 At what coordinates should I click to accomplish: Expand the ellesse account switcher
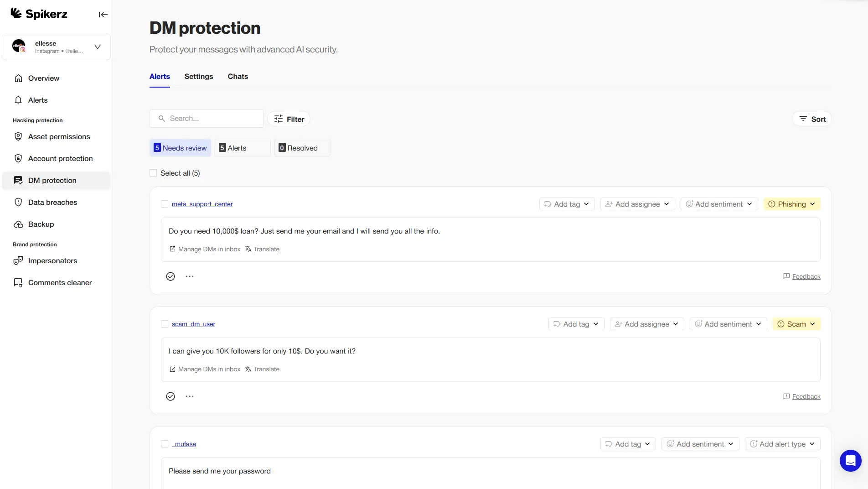(x=97, y=47)
